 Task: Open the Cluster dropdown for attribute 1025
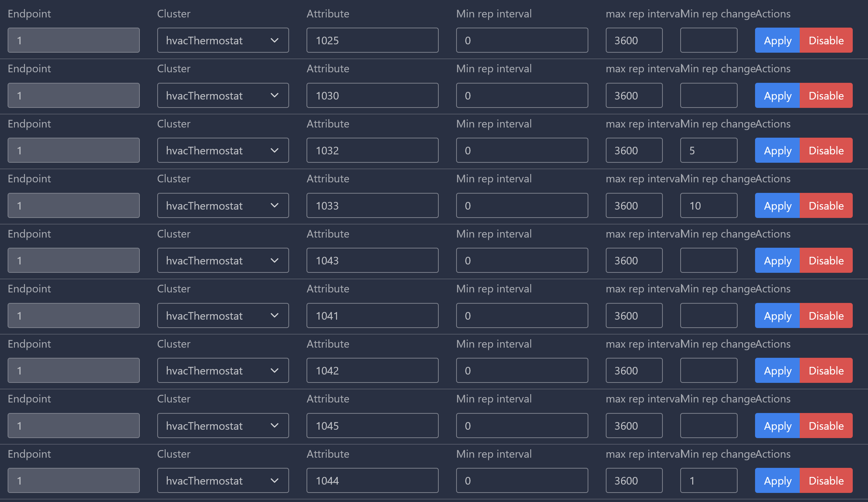223,40
